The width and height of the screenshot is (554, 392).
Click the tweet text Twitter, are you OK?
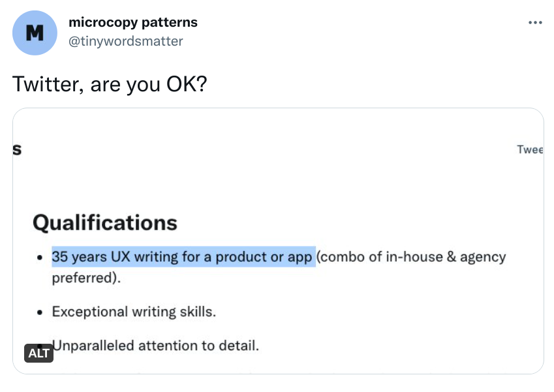[x=110, y=84]
